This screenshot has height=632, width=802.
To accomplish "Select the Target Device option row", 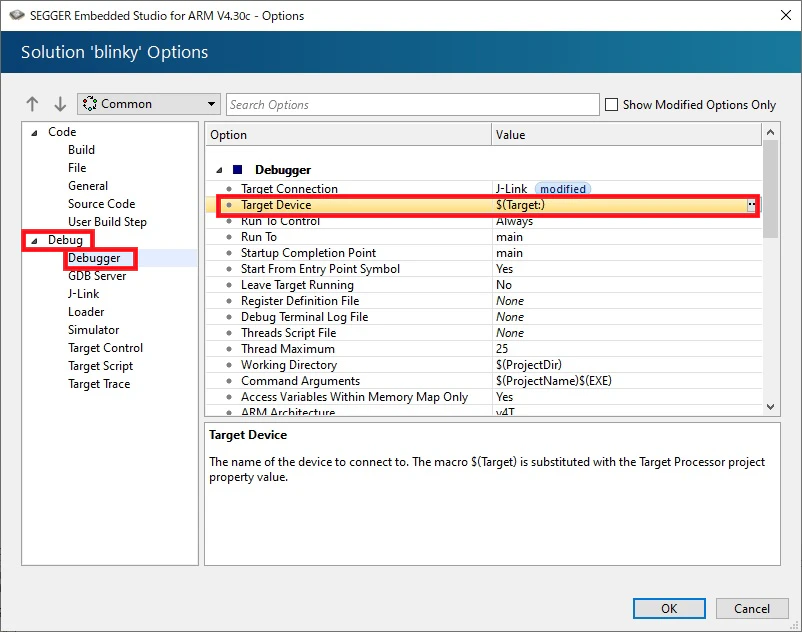I will (x=484, y=205).
